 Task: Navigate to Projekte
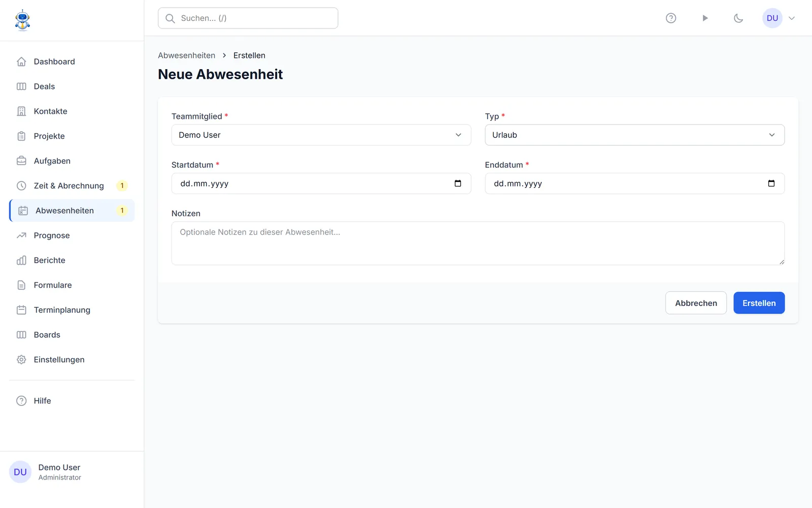point(72,136)
